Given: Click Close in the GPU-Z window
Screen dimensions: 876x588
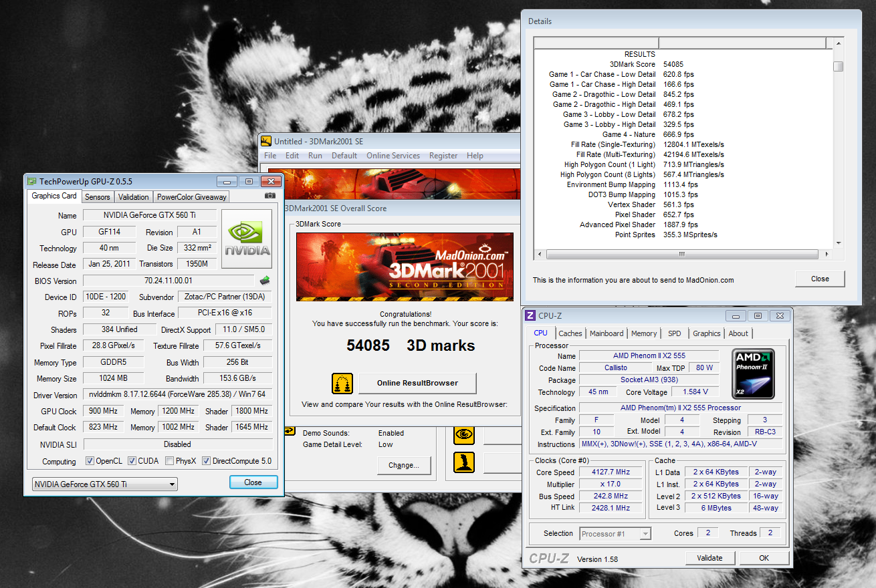Looking at the screenshot, I should click(253, 482).
